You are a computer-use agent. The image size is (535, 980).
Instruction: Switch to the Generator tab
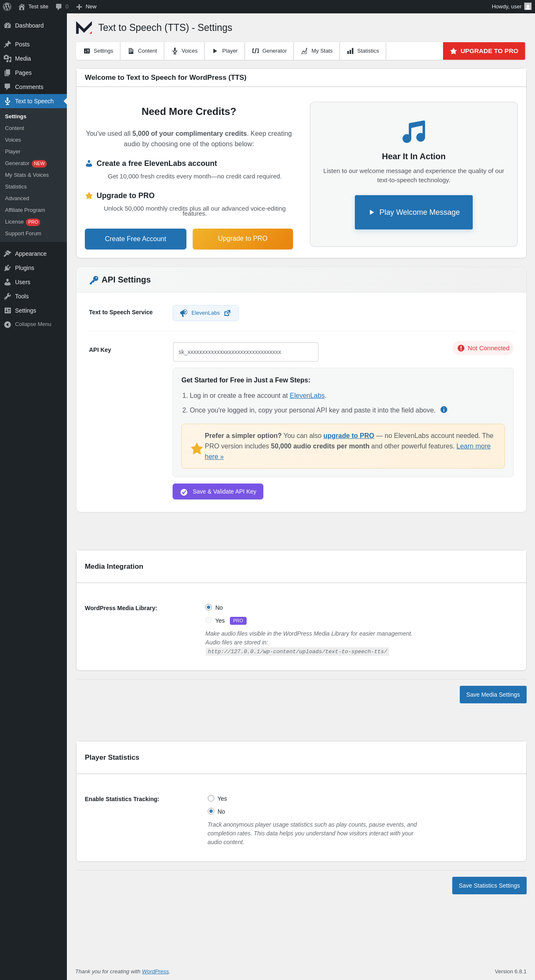(x=269, y=51)
